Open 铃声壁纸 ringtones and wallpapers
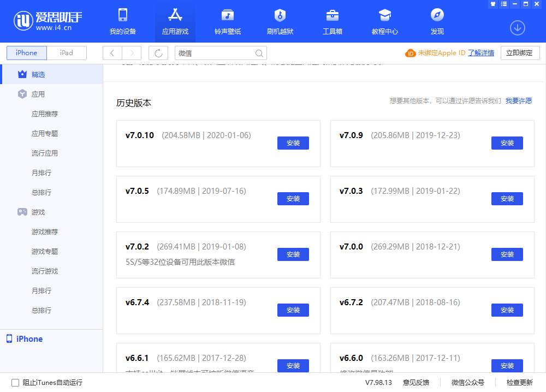 pos(228,22)
